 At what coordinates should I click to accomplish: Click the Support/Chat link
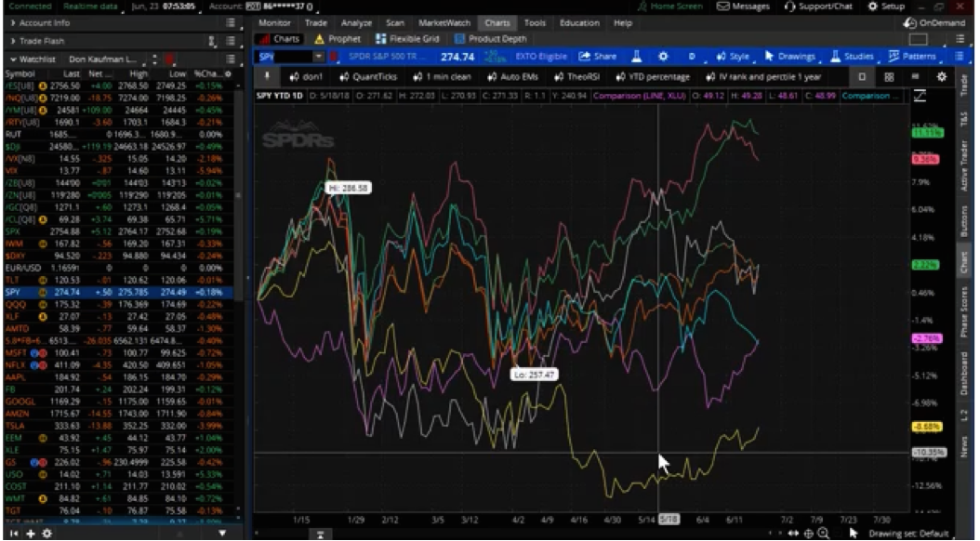816,7
